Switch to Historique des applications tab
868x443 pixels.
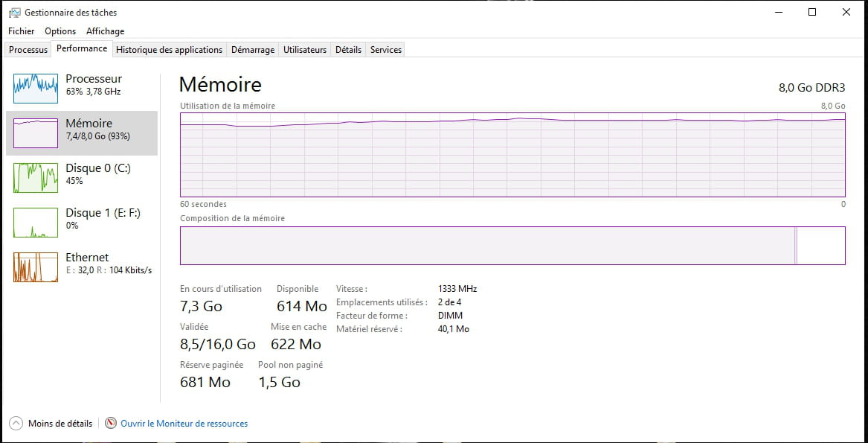169,50
